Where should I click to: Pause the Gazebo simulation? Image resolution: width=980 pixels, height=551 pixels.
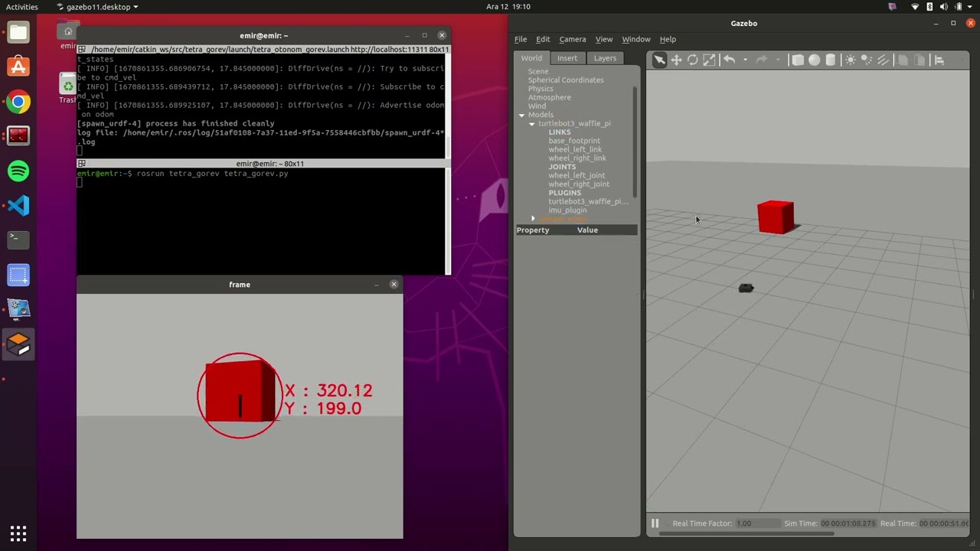coord(655,523)
